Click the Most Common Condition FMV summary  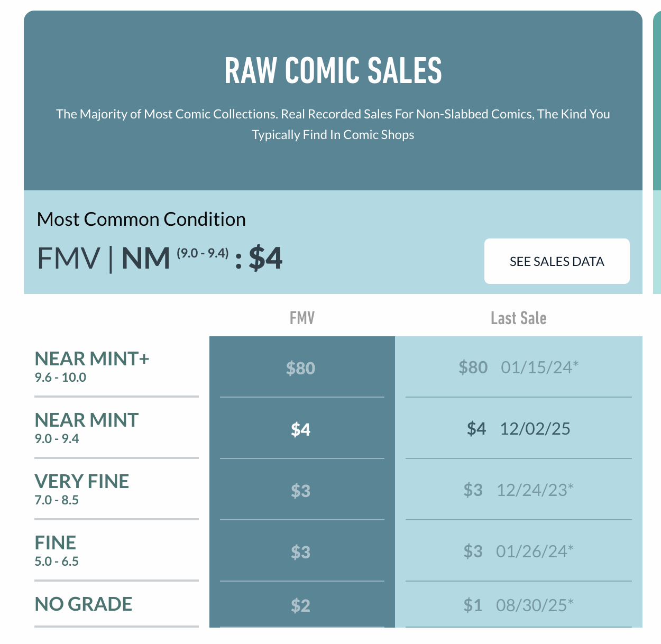pyautogui.click(x=160, y=259)
